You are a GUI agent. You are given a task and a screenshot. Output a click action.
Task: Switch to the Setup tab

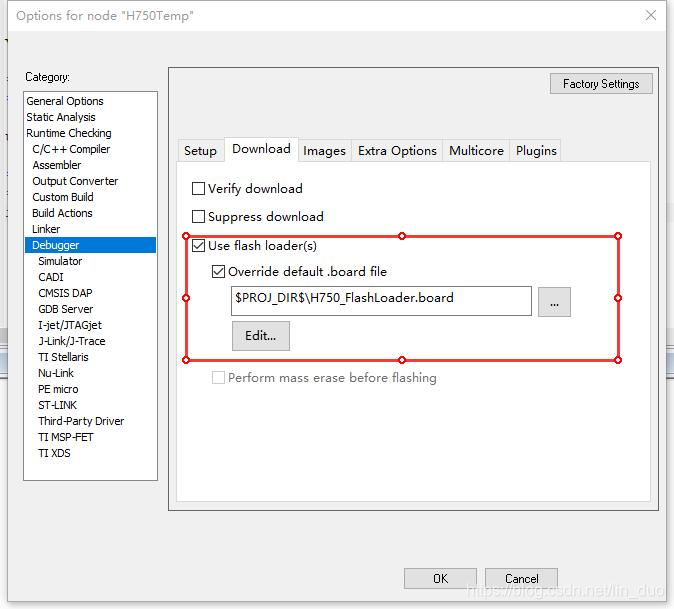click(x=200, y=151)
